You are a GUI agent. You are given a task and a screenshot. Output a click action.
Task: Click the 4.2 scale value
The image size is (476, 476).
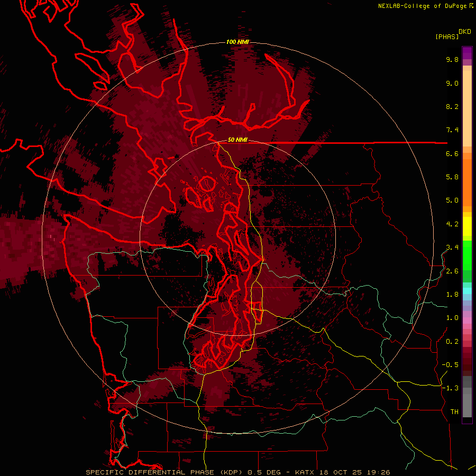tap(452, 224)
